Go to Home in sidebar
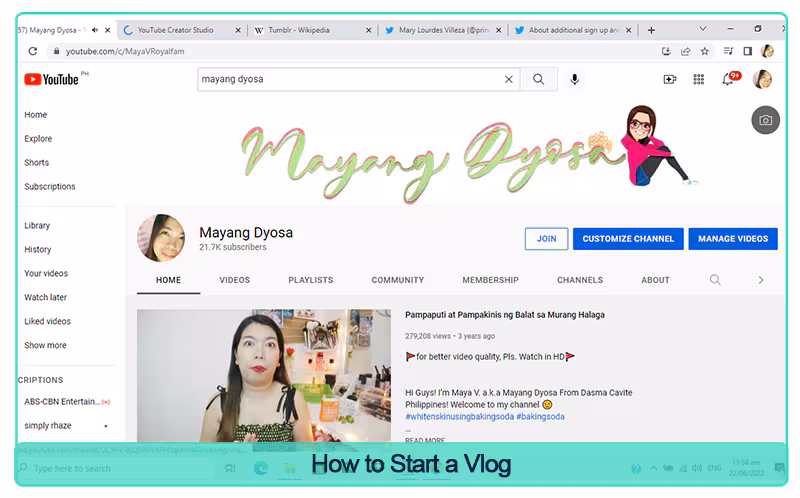Image resolution: width=800 pixels, height=498 pixels. coord(36,114)
